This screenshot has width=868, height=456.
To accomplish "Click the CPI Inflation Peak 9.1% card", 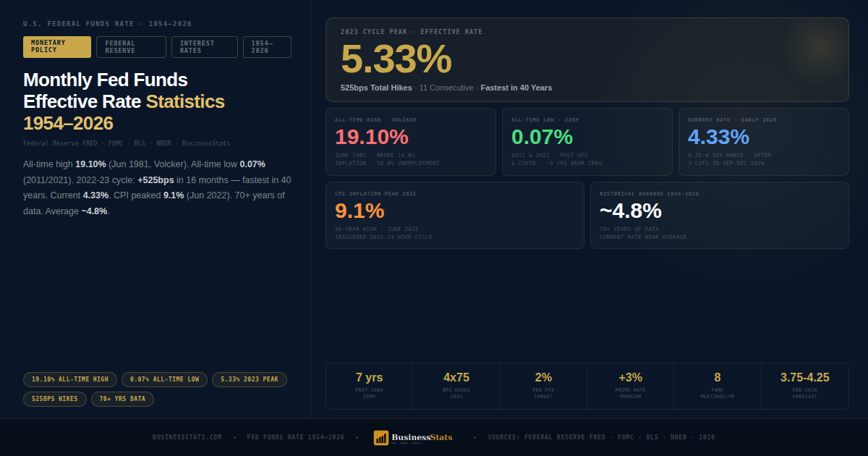I will pyautogui.click(x=454, y=215).
